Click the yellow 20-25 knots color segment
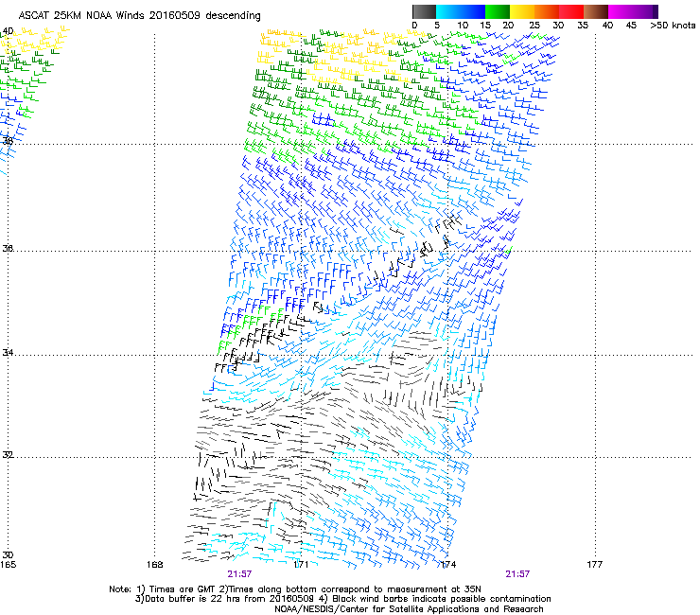 (x=522, y=11)
